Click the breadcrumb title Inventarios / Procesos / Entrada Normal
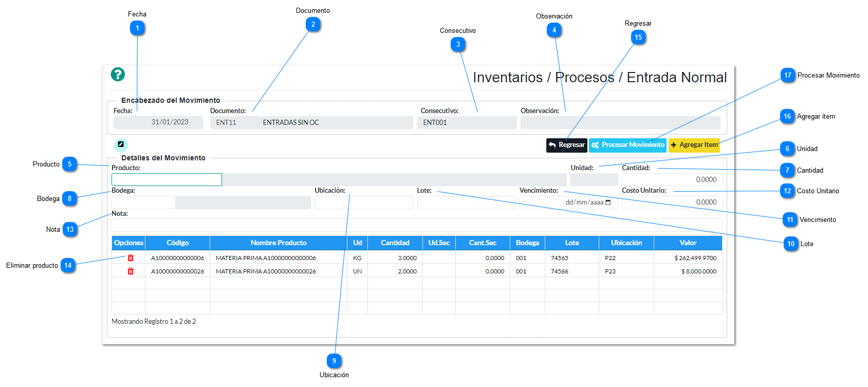Image resolution: width=868 pixels, height=387 pixels. (600, 78)
